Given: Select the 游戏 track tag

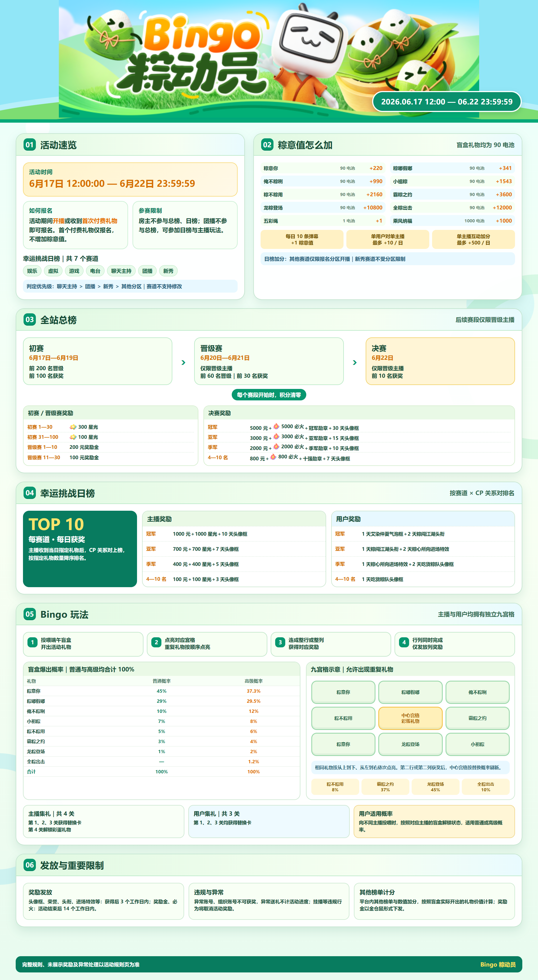Looking at the screenshot, I should (x=74, y=271).
